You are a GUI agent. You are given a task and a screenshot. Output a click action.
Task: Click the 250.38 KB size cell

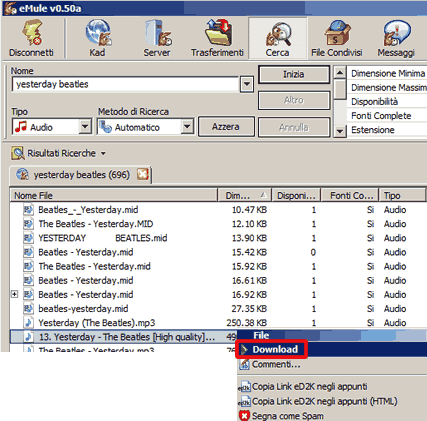coord(247,322)
